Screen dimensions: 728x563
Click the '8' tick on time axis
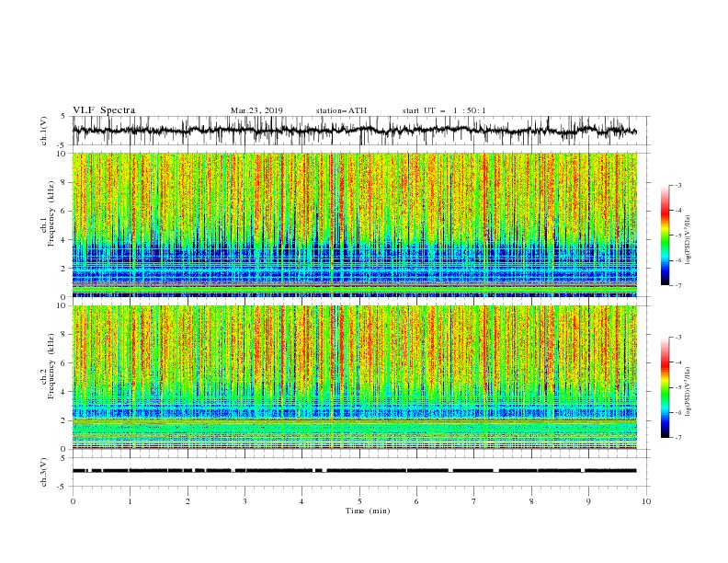[x=531, y=501]
